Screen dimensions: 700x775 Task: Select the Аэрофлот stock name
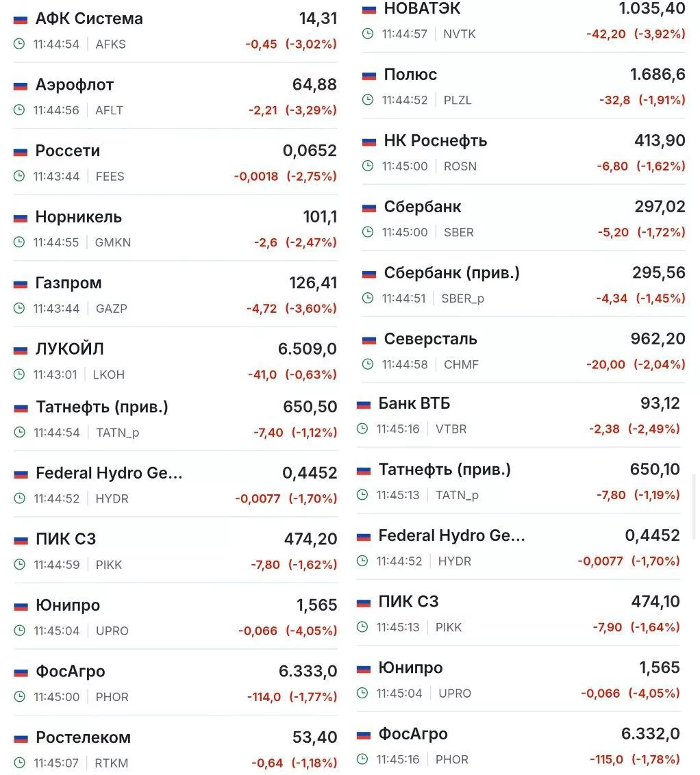(x=75, y=85)
